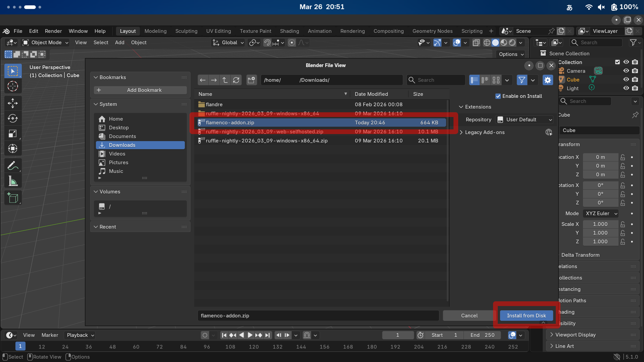
Task: Click Add Bookmark button
Action: pyautogui.click(x=140, y=90)
